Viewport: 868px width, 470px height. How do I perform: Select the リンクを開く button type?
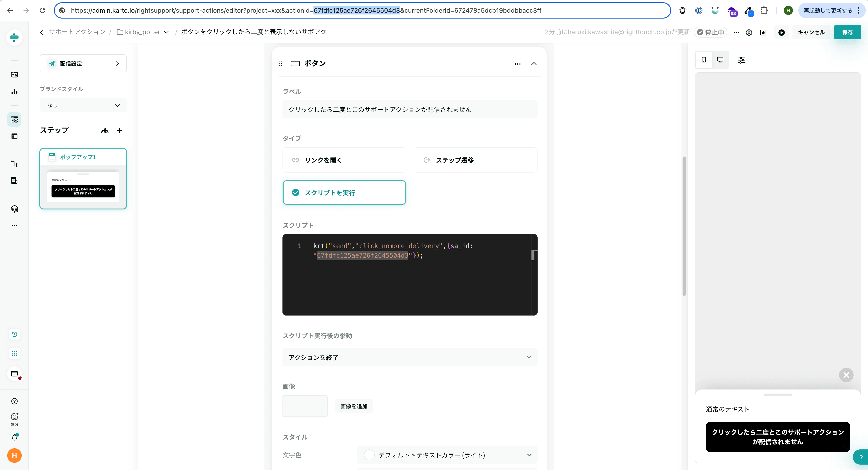344,160
